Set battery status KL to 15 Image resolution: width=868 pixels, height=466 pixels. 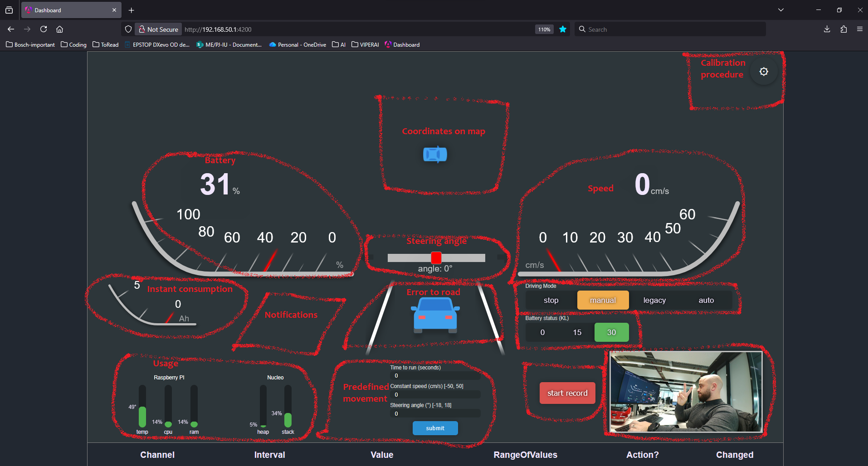[577, 332]
